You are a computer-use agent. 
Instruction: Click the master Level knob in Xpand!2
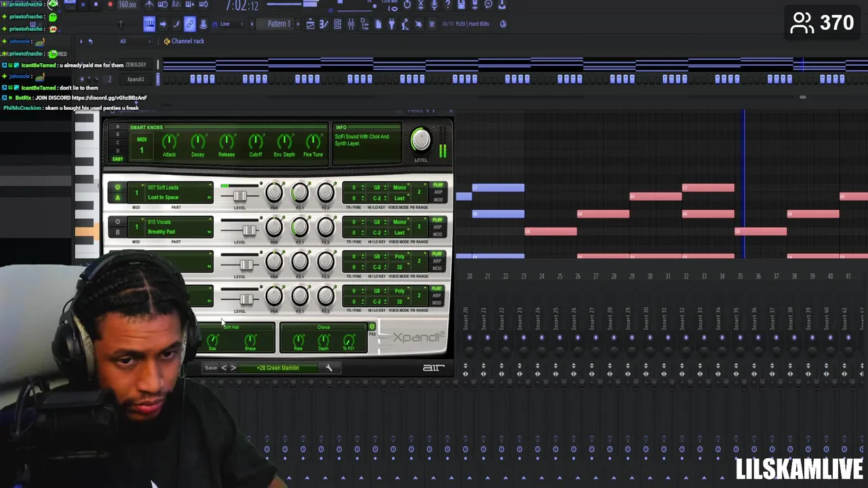pos(420,140)
